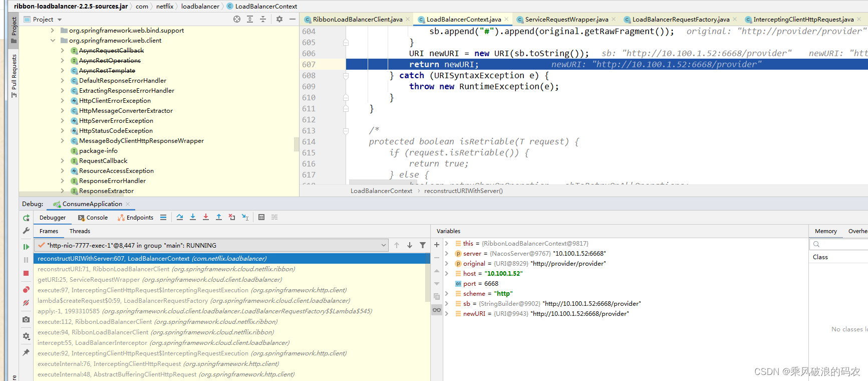
Task: Click the Collapse All icon in Project panel
Action: coord(263,19)
